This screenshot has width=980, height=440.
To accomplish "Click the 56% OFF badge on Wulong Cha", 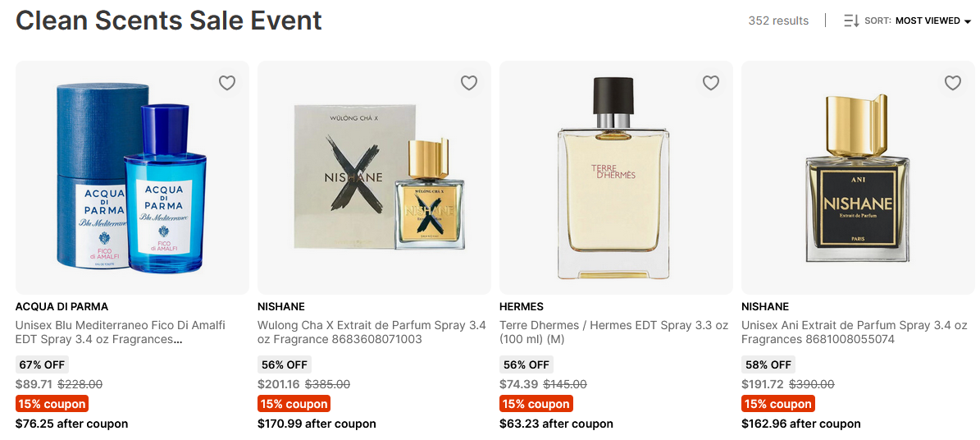I will click(x=285, y=364).
